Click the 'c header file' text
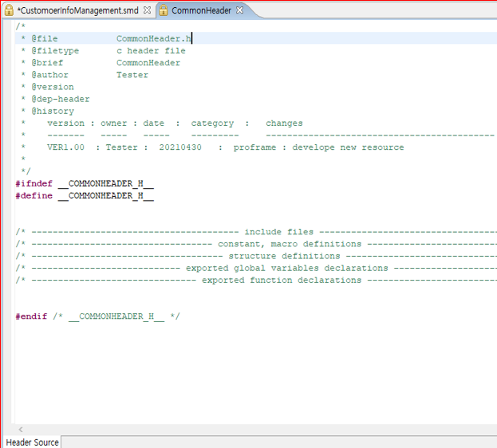Viewport: 497px width, 448px height. tap(151, 51)
